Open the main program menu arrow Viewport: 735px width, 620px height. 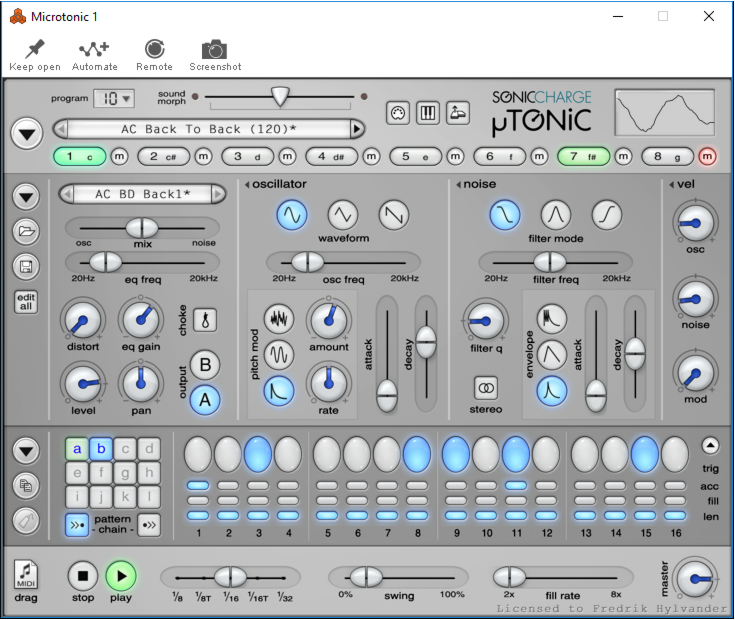[x=26, y=132]
